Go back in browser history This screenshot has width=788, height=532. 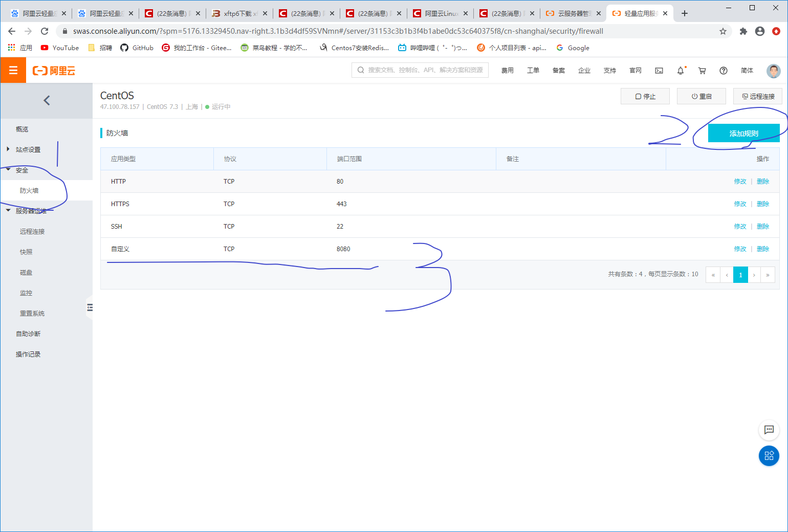(x=12, y=31)
